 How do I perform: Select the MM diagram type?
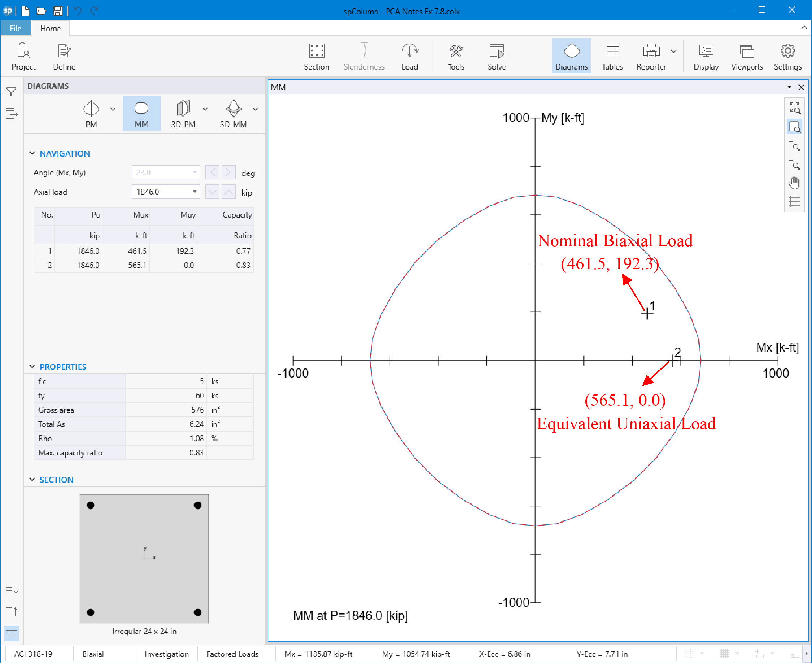click(141, 114)
